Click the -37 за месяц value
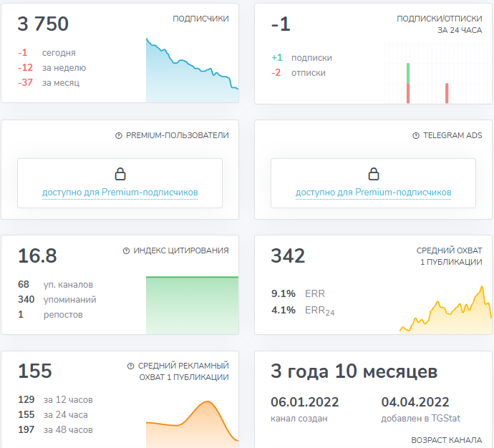 [x=25, y=83]
